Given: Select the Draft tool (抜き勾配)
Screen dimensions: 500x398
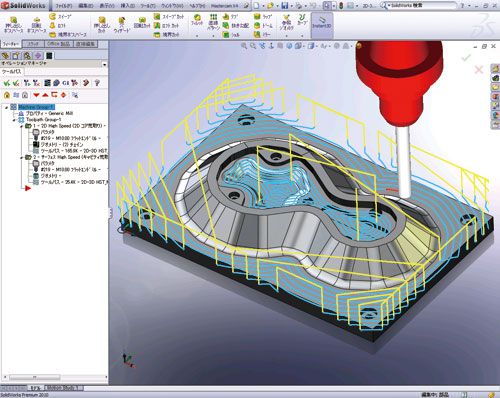Looking at the screenshot, I should (x=236, y=25).
